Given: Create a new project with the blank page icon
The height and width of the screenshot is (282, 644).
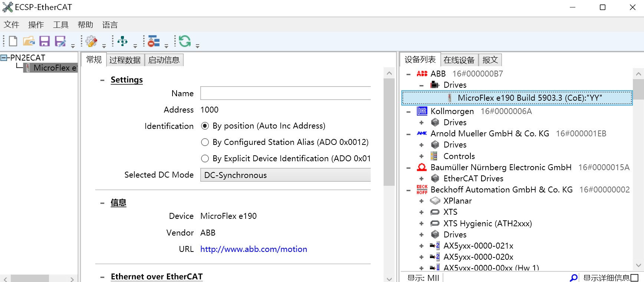Looking at the screenshot, I should click(x=13, y=41).
